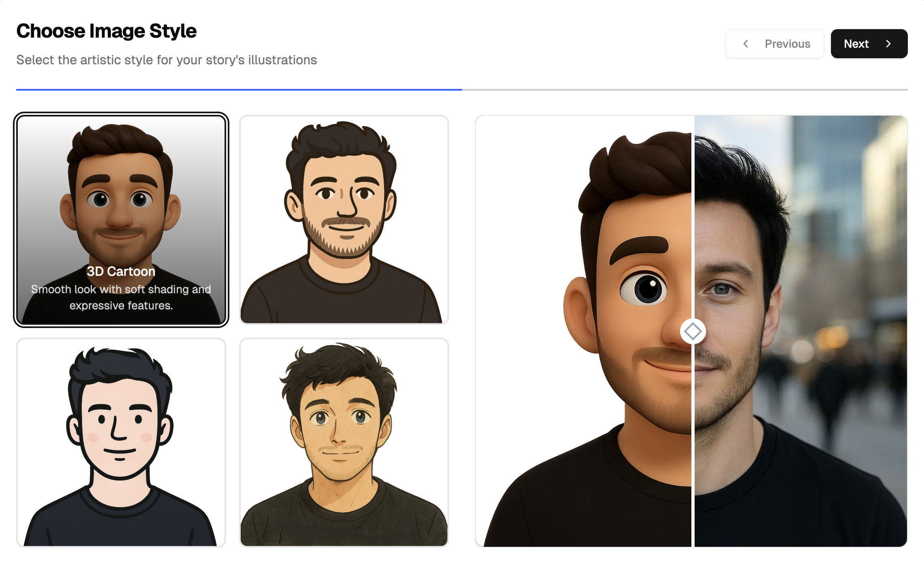Click the left chevron icon in Previous

[x=746, y=44]
